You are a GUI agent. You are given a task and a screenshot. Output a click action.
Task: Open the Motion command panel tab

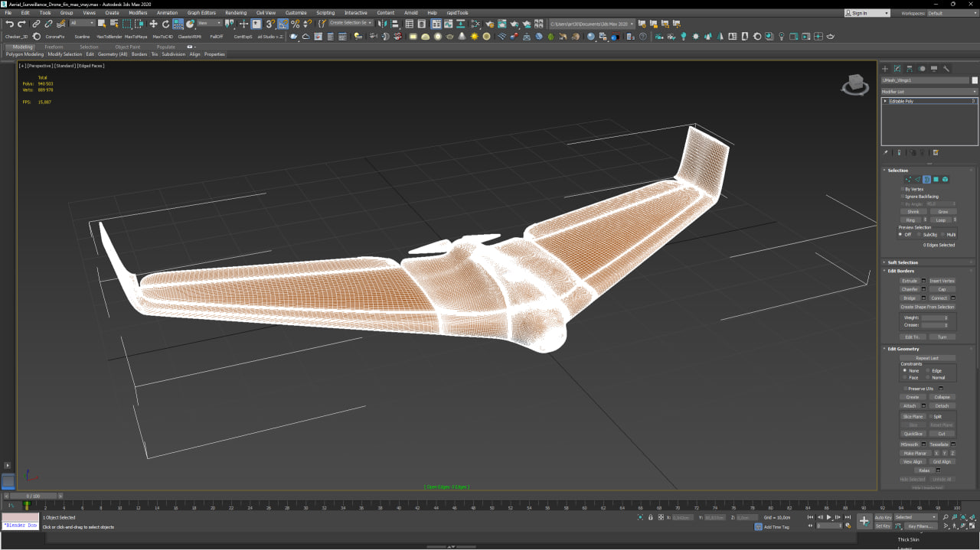(x=922, y=69)
